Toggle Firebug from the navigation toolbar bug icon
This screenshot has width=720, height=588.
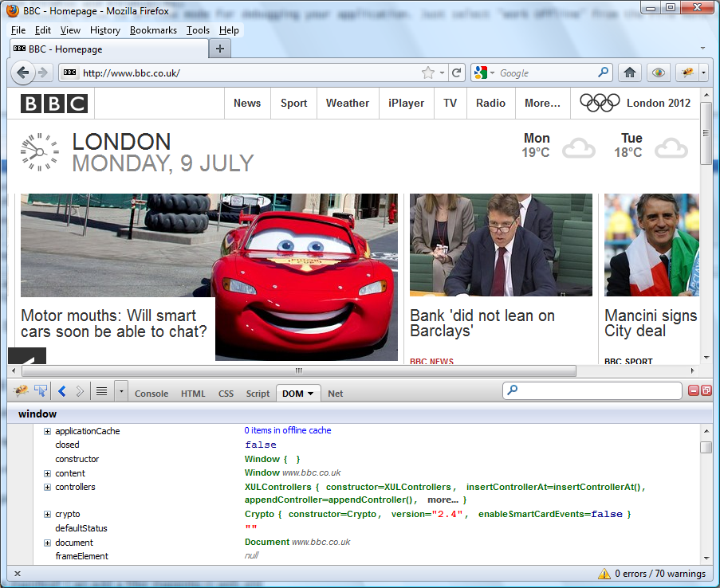coord(687,73)
